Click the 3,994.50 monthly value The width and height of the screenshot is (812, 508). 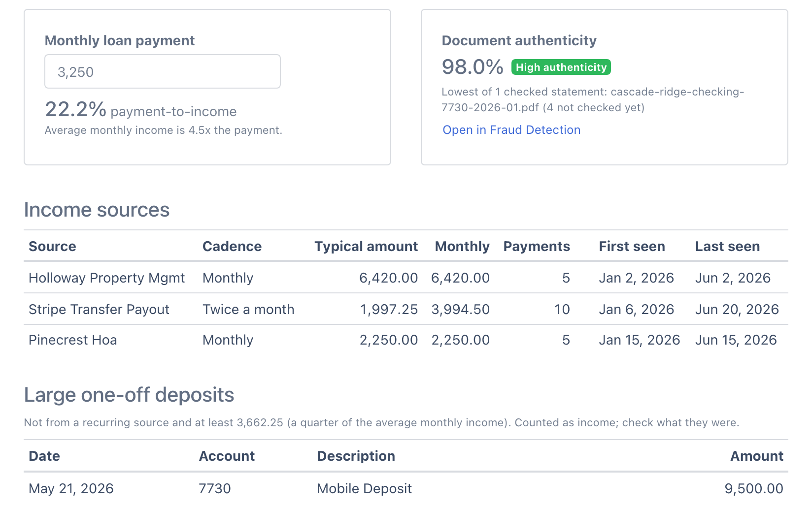click(461, 309)
